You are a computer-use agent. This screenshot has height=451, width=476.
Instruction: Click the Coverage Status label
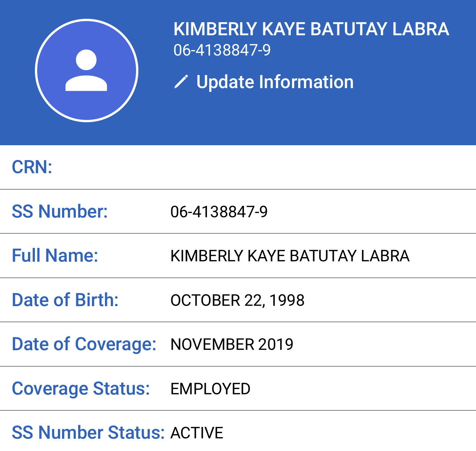pos(81,389)
